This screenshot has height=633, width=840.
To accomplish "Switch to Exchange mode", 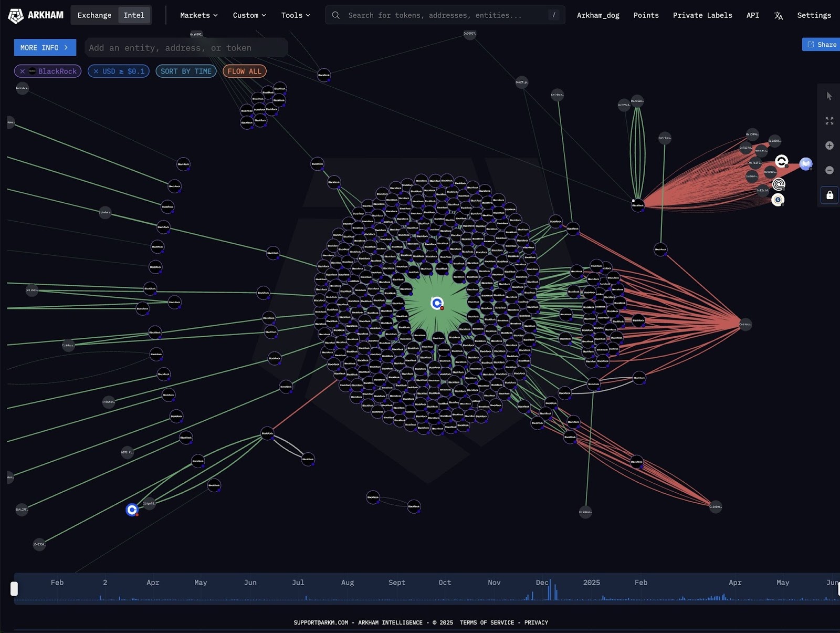I will tap(94, 15).
